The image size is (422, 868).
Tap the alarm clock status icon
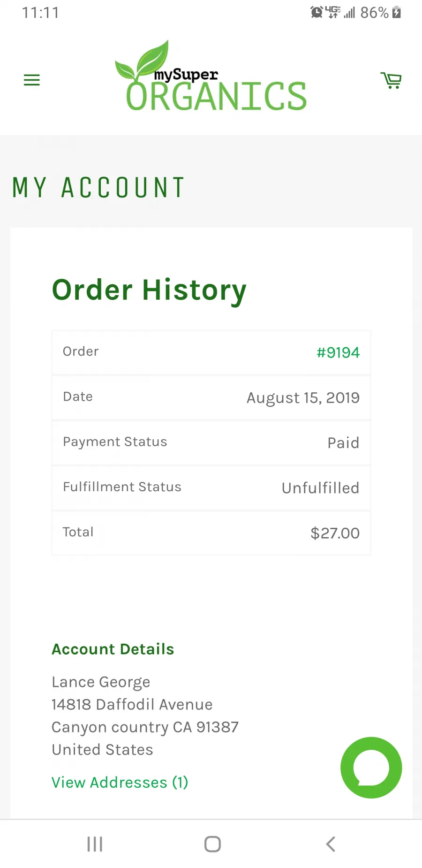coord(316,12)
